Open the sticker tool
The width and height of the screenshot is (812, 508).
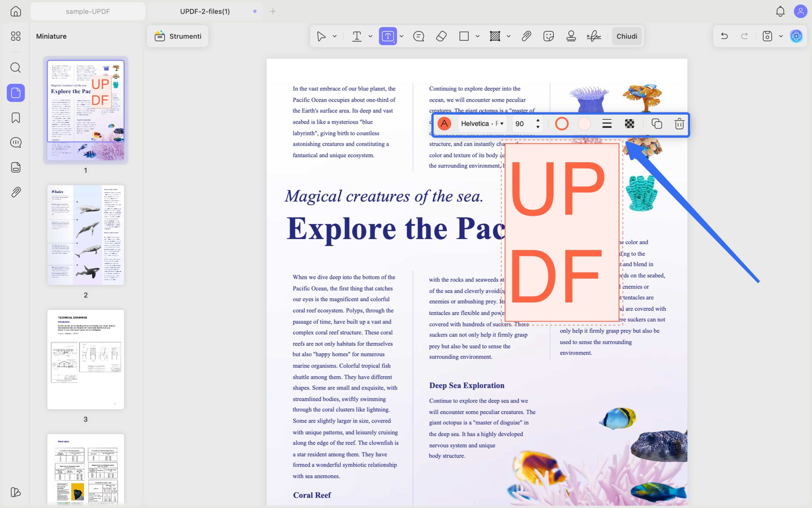[549, 36]
